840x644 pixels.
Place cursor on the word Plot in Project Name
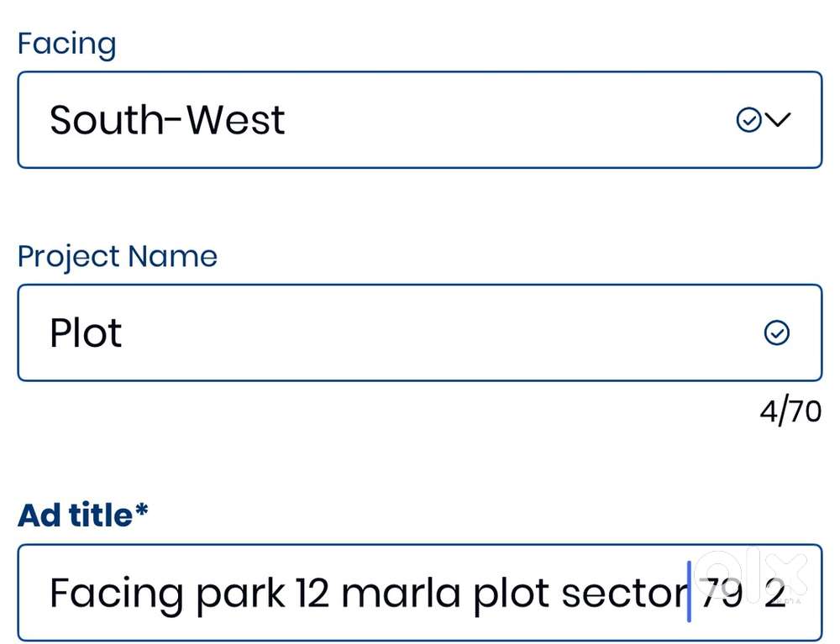coord(86,333)
